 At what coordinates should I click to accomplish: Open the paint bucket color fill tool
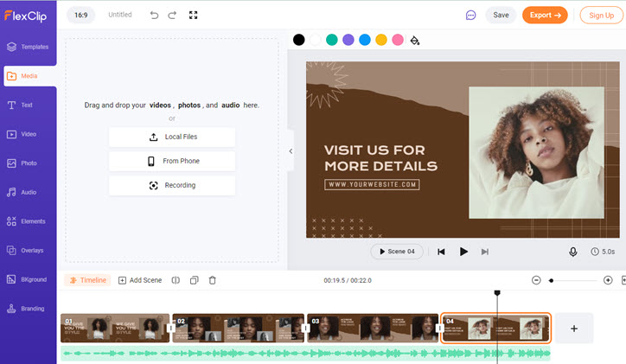tap(415, 40)
